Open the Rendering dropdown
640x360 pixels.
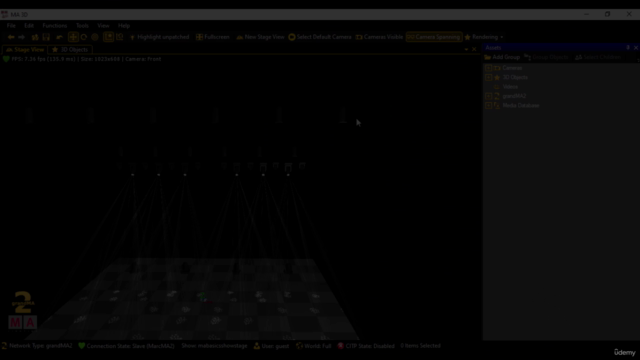(484, 37)
